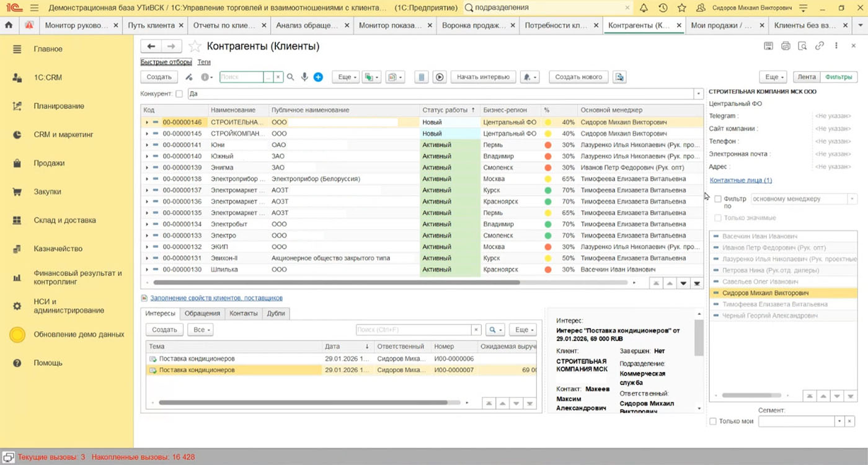The width and height of the screenshot is (868, 465).
Task: Open favorites star in the title bar
Action: 682,8
